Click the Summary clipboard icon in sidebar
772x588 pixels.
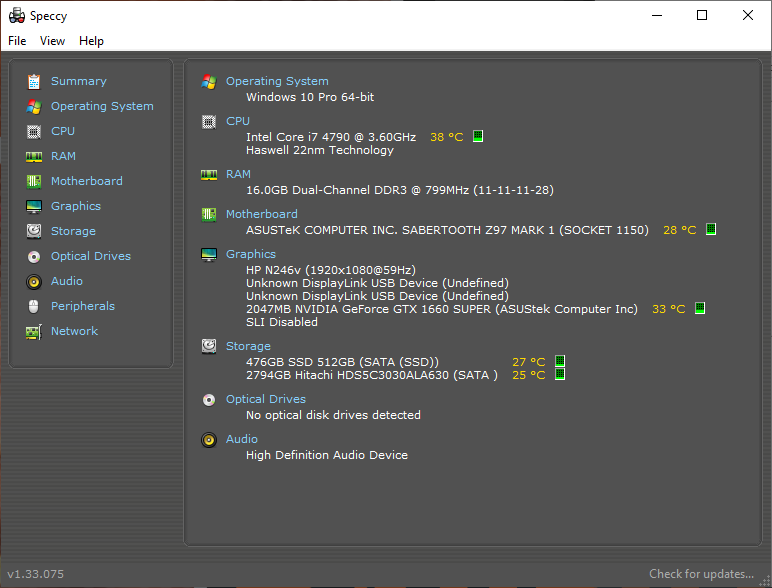[33, 81]
